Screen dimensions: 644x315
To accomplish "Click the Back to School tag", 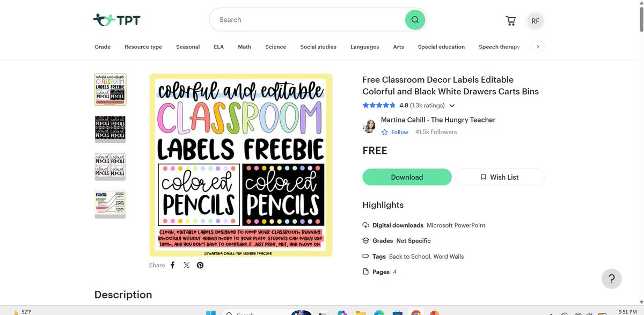I will pos(409,257).
